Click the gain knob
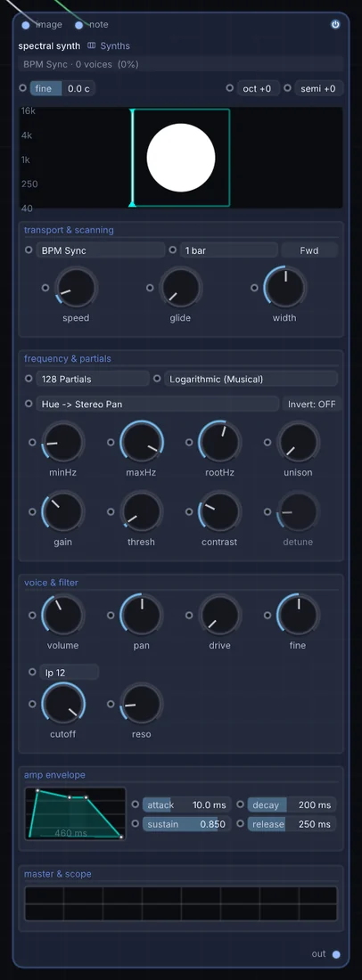Screen dimensions: 362x980 pos(62,511)
